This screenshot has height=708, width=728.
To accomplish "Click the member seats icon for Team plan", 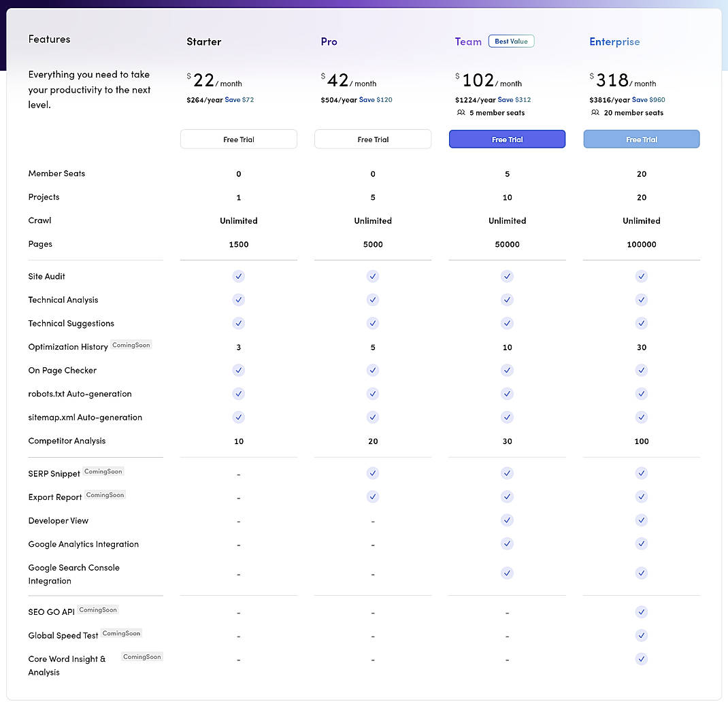I will [x=461, y=113].
